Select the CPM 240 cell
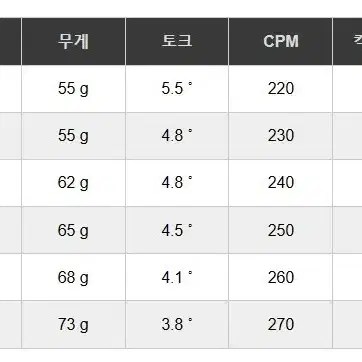The height and width of the screenshot is (362, 362). [281, 183]
